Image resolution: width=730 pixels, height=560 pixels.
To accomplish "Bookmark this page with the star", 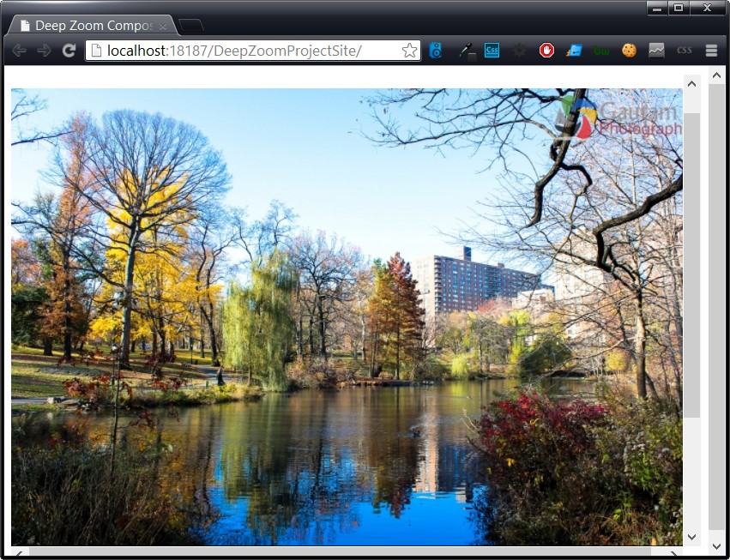I will pos(409,51).
